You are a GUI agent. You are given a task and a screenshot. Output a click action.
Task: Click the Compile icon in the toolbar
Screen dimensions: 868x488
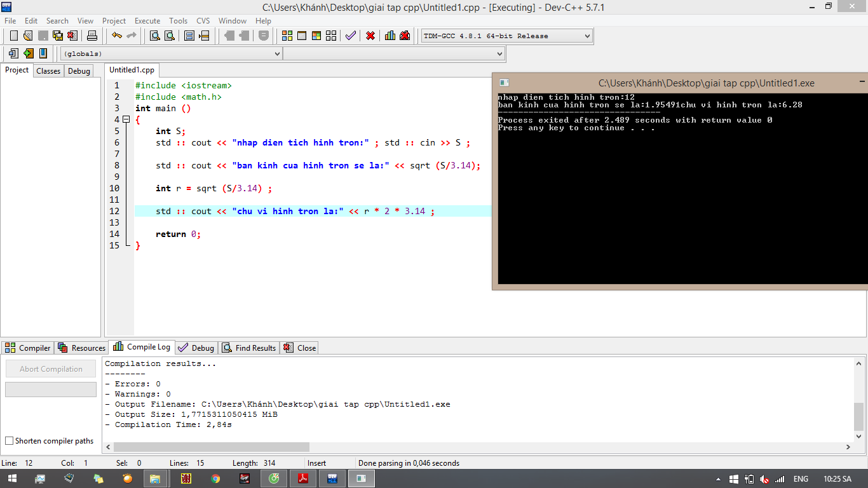287,36
